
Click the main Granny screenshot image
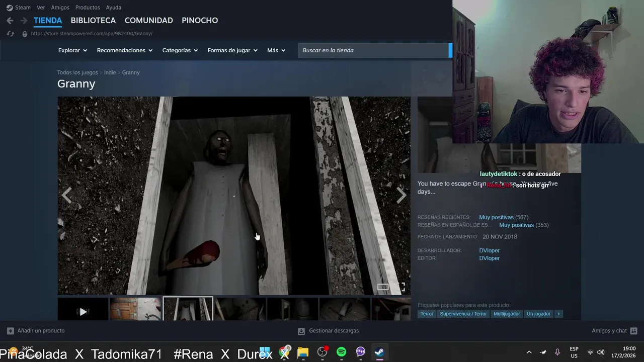click(x=234, y=196)
